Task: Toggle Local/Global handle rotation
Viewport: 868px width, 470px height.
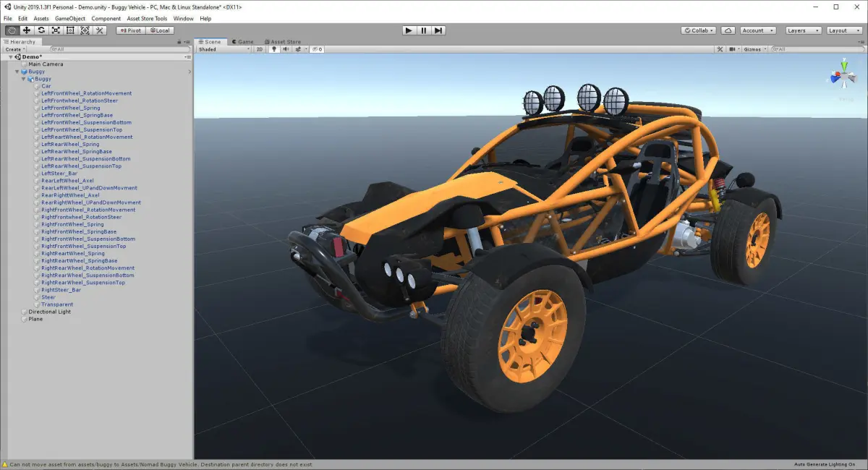Action: point(159,30)
